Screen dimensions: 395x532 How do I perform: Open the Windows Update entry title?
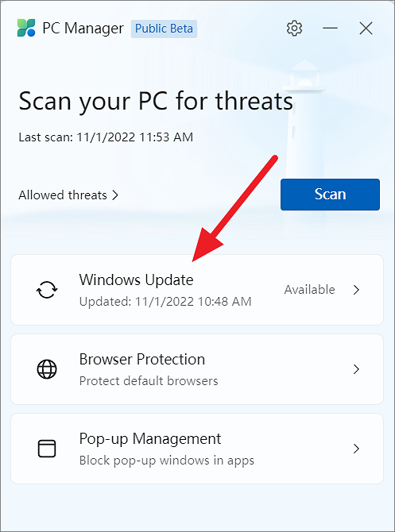[136, 280]
